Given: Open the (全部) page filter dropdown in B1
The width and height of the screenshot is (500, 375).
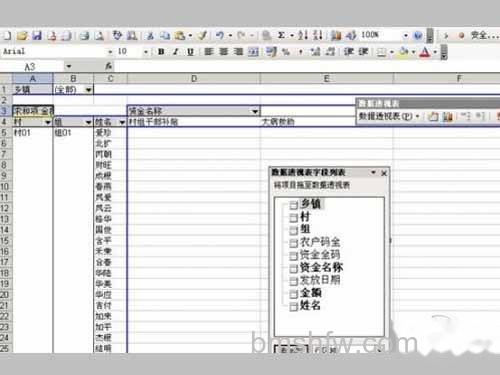Looking at the screenshot, I should [88, 90].
